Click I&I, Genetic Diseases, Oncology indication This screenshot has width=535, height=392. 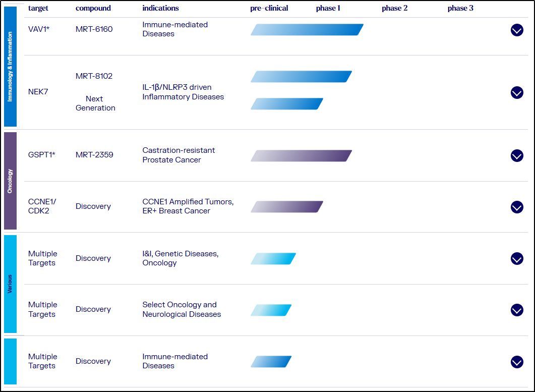[x=181, y=258]
